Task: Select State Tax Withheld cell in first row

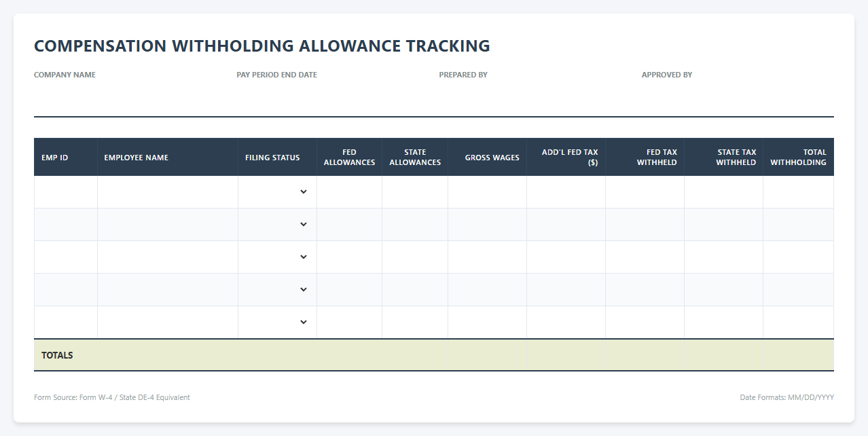Action: (x=723, y=192)
